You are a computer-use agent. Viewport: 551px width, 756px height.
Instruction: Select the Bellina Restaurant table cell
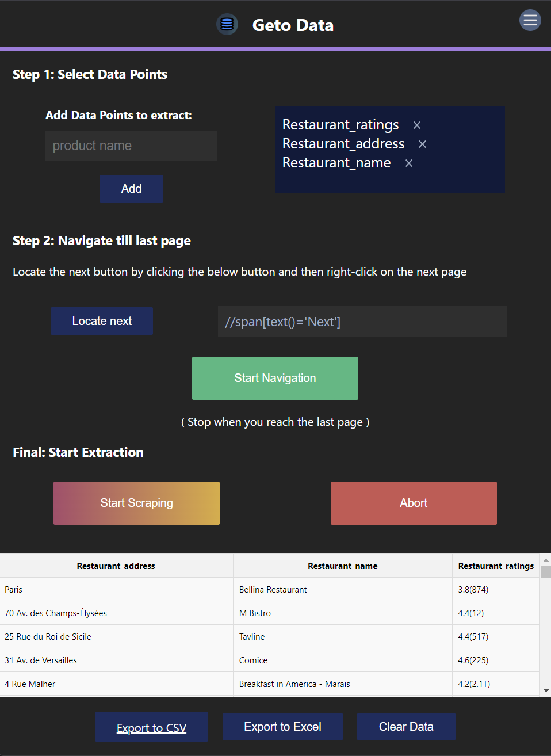coord(273,590)
